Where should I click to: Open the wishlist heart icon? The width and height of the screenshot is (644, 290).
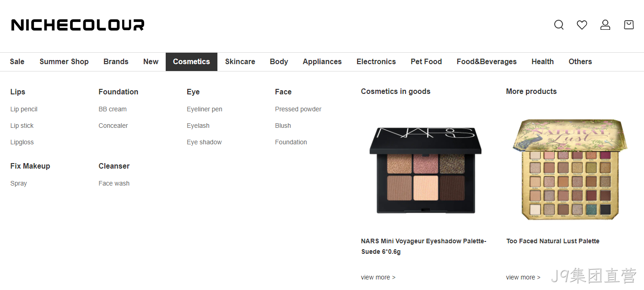[582, 25]
